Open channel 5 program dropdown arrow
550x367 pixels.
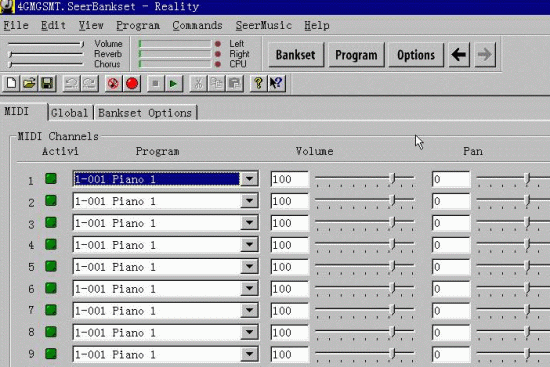click(x=249, y=267)
